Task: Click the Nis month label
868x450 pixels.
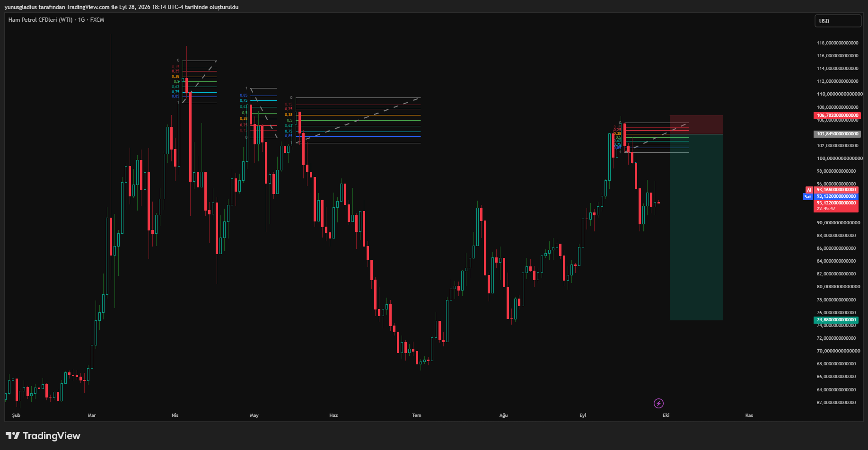Action: tap(175, 415)
